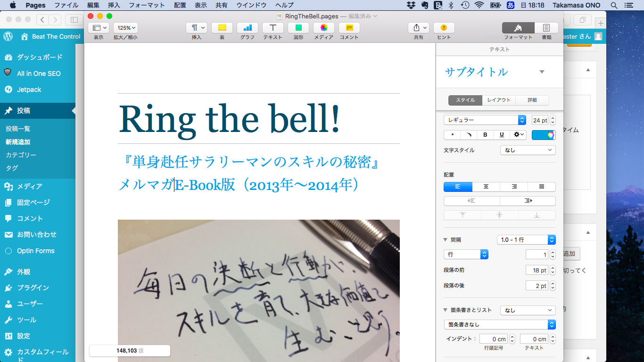Center align the text

point(486,187)
